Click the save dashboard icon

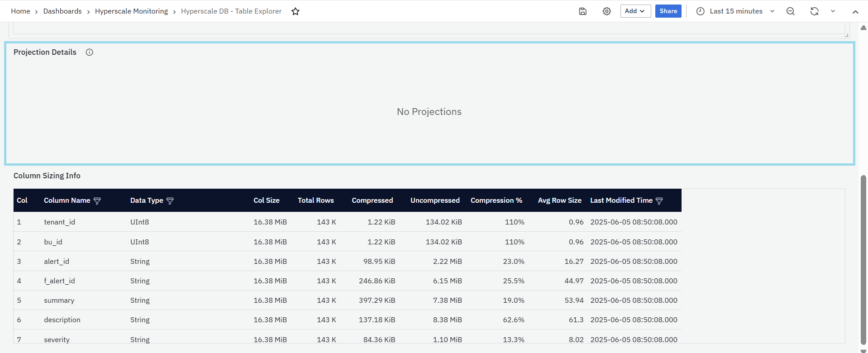[583, 11]
